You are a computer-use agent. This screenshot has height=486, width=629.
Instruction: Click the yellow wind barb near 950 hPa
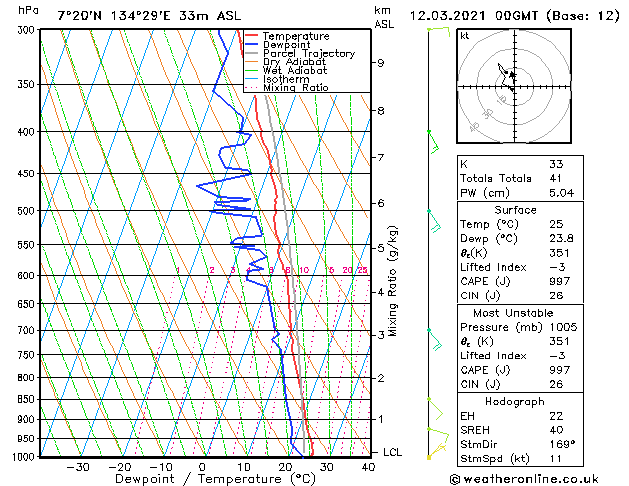435,433
